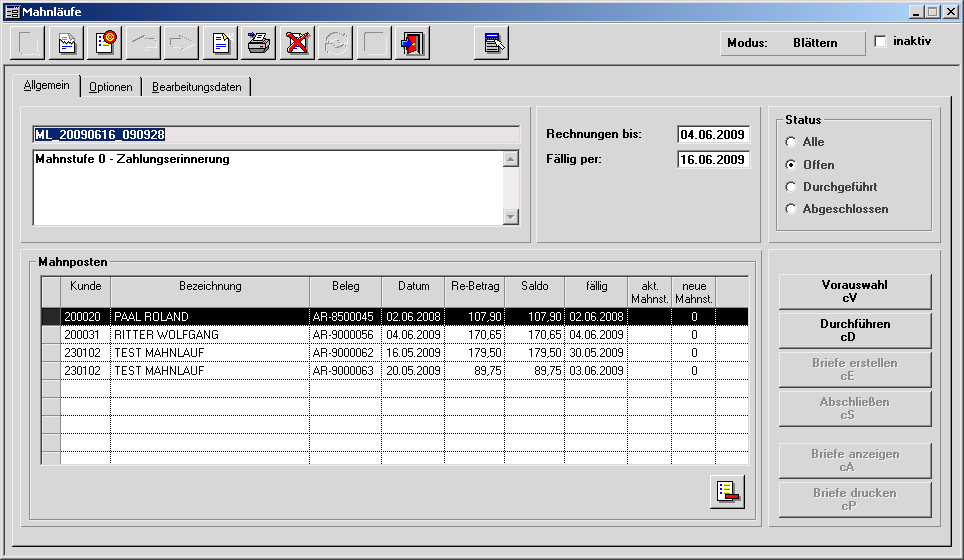Click the list icon with red minus
The width and height of the screenshot is (964, 560).
tap(728, 491)
